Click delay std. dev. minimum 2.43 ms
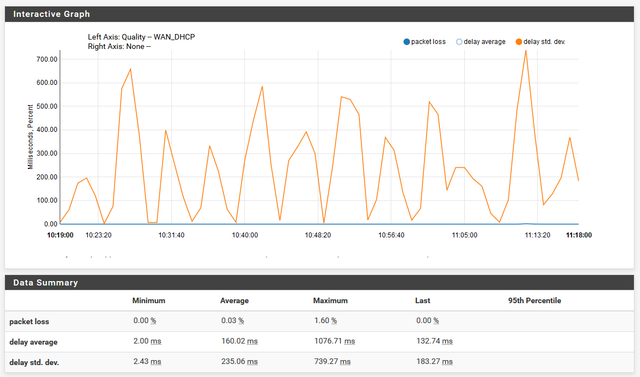 tap(147, 361)
